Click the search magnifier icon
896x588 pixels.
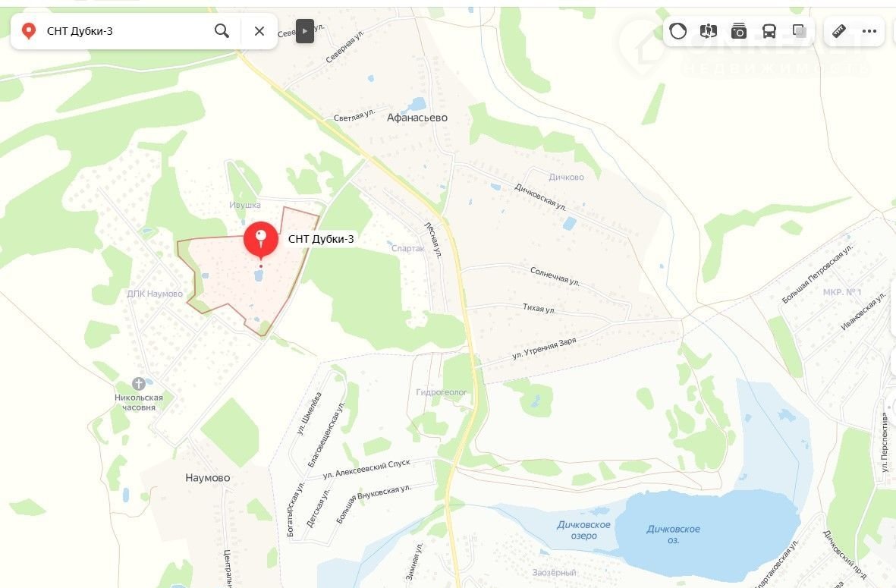pos(222,31)
